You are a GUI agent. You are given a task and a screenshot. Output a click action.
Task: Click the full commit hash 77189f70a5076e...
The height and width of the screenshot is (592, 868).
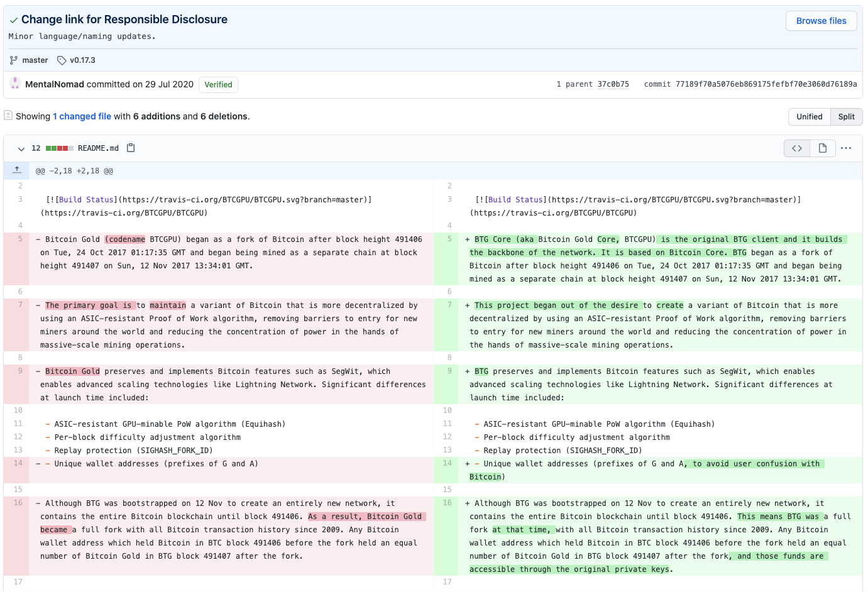click(766, 84)
